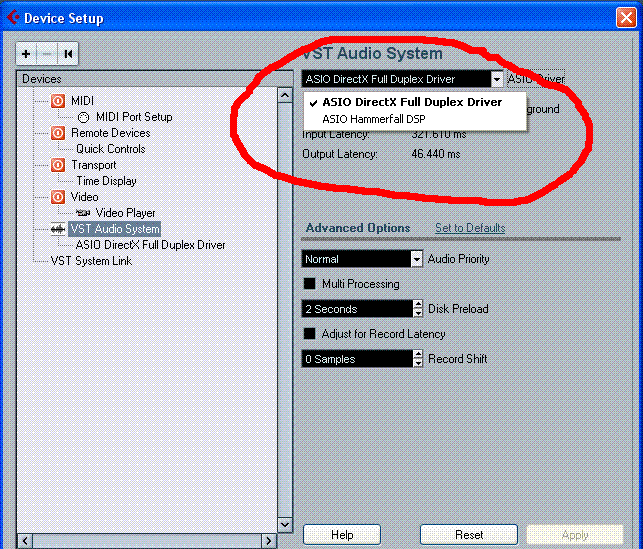Open the Audio Priority dropdown
This screenshot has height=549, width=643.
[417, 259]
